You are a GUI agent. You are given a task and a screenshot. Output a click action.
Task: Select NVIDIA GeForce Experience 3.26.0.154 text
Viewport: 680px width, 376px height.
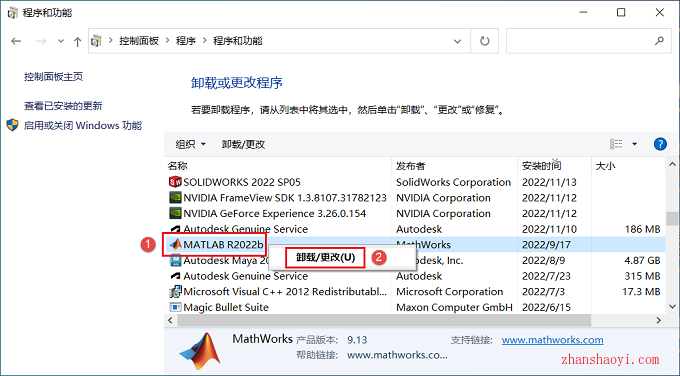coord(275,213)
